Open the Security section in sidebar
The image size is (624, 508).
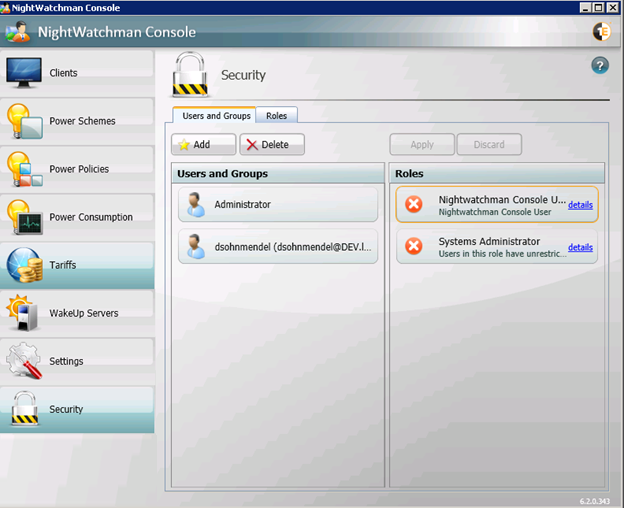[66, 409]
